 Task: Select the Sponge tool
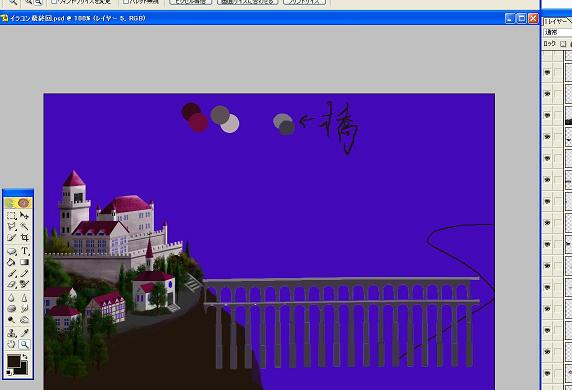point(12,309)
